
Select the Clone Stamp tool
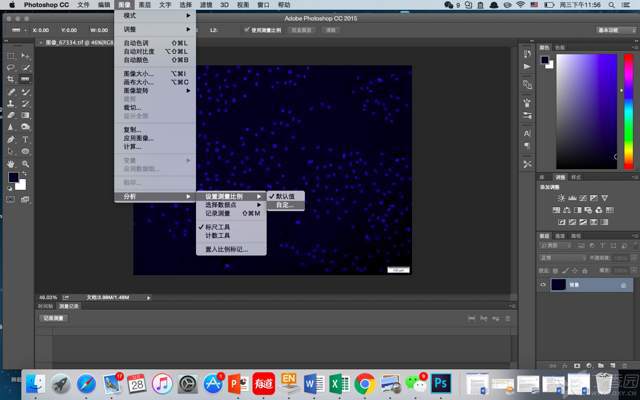pyautogui.click(x=11, y=104)
